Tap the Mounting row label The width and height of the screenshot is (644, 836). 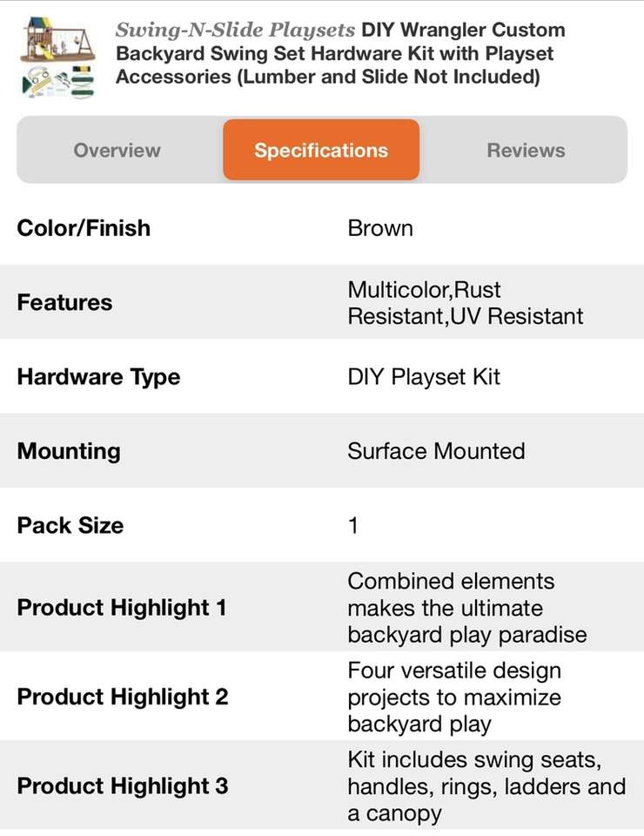click(69, 451)
